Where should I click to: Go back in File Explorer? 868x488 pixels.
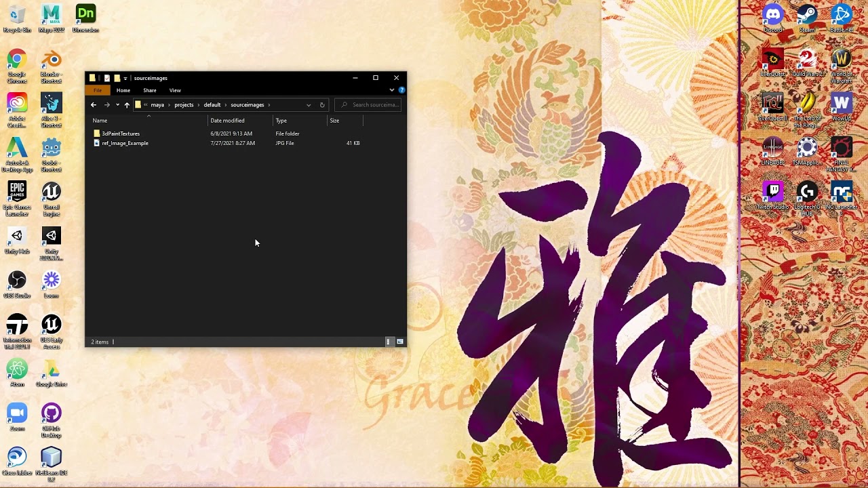[x=94, y=105]
